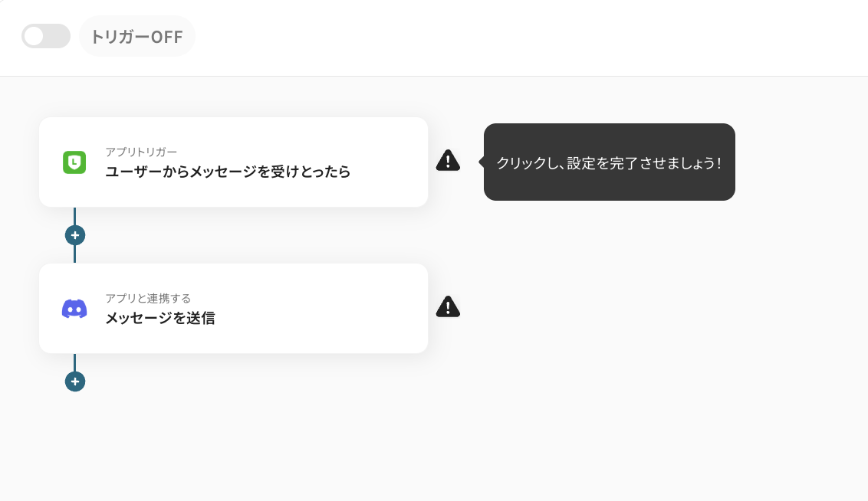Expand the メッセージを送信 action step
868x501 pixels.
233,308
